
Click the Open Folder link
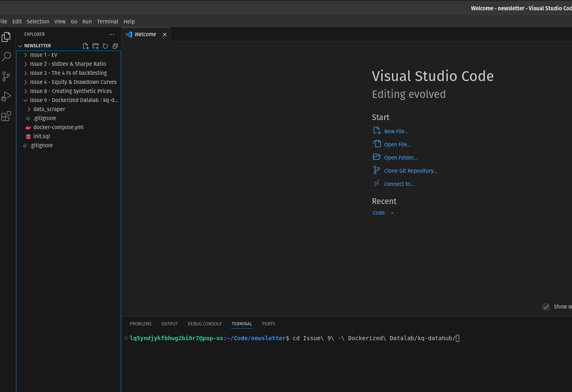(x=400, y=158)
